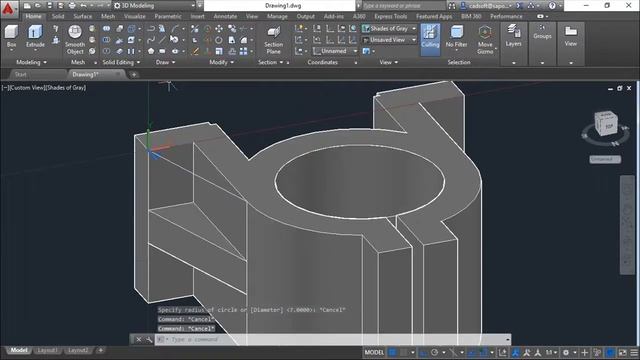The image size is (640, 360).
Task: Toggle MODEL space button in status bar
Action: click(374, 352)
